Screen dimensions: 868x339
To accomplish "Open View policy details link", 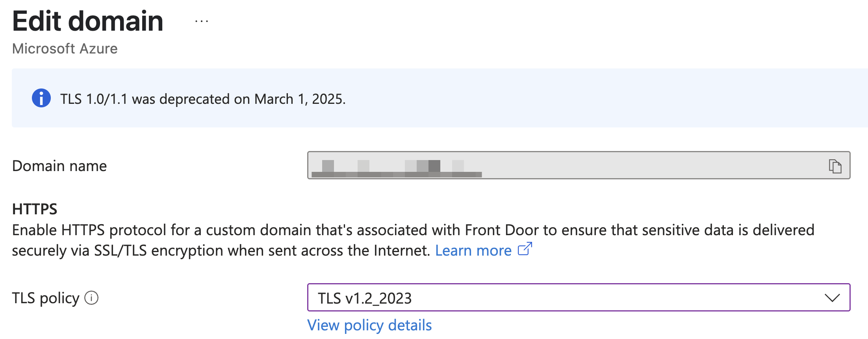I will pos(369,325).
